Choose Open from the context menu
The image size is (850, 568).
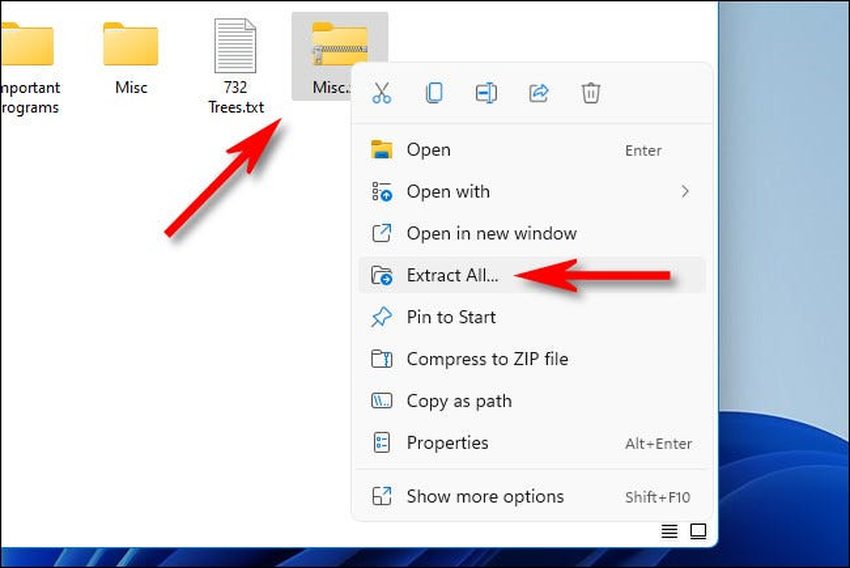pos(428,150)
